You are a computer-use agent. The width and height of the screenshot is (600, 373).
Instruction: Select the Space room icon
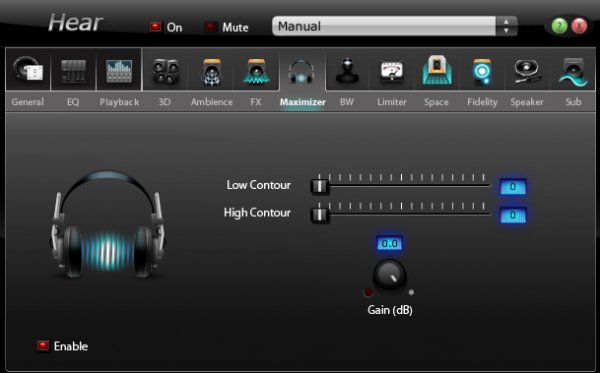pos(437,70)
